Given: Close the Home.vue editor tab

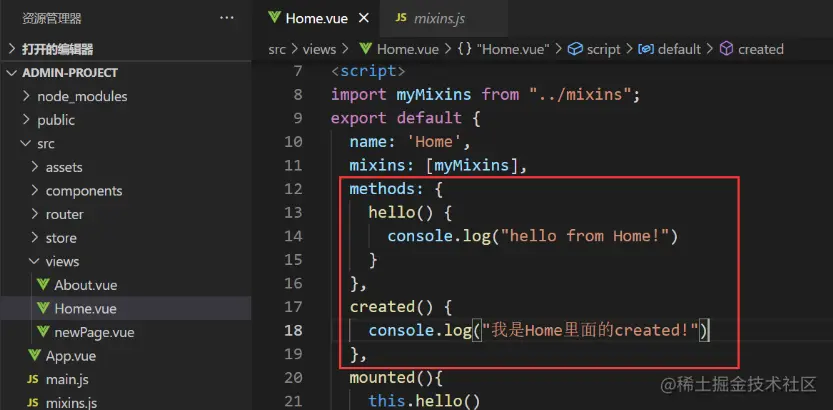Looking at the screenshot, I should pos(364,18).
